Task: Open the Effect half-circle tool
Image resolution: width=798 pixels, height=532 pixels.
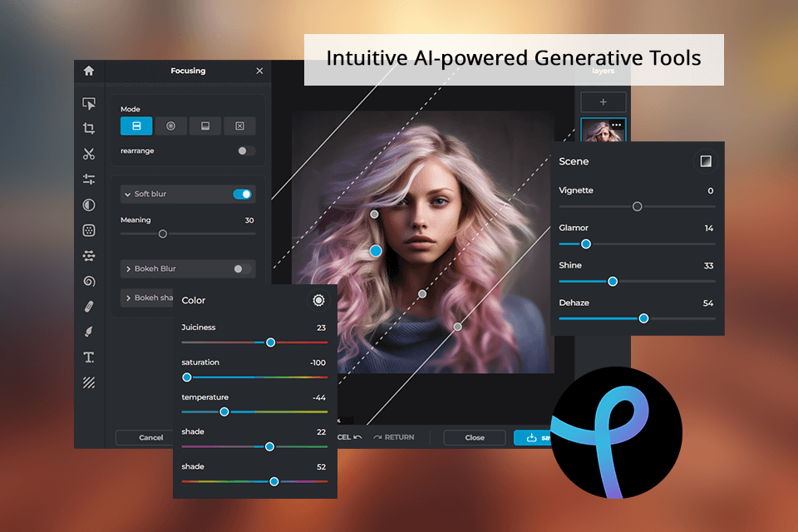Action: pos(89,204)
